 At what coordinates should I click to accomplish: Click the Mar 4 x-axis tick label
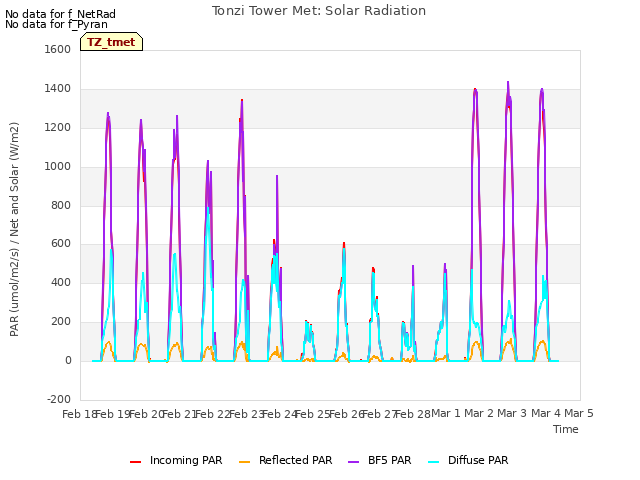click(546, 413)
